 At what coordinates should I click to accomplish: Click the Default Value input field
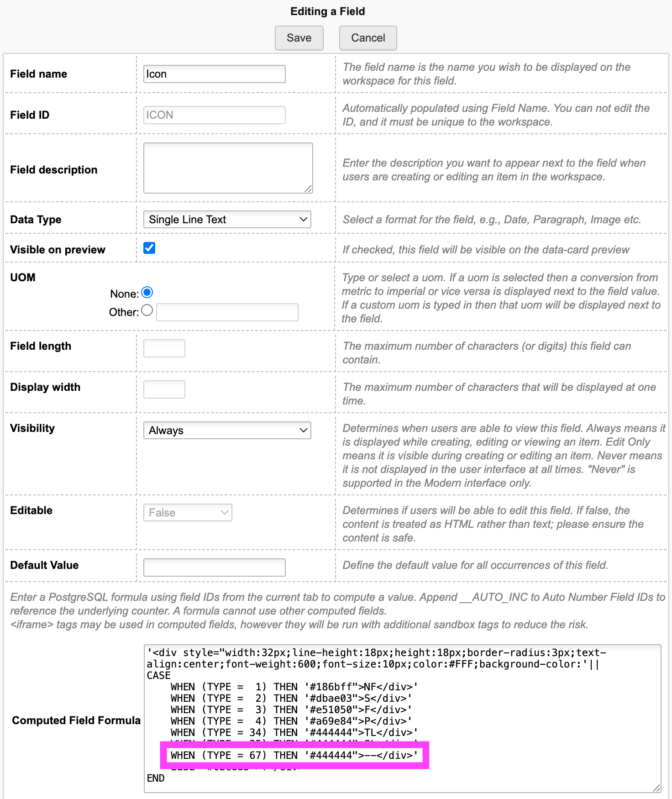pyautogui.click(x=215, y=568)
